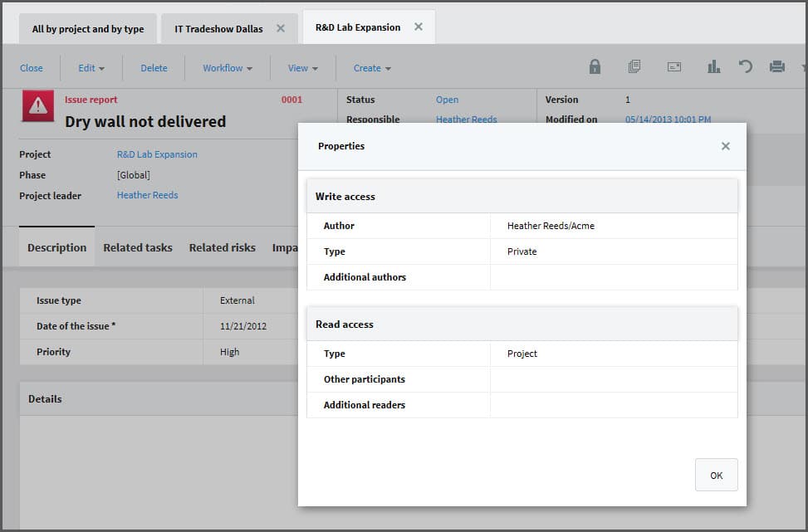The image size is (808, 532).
Task: Select the Related tasks tab
Action: point(138,247)
